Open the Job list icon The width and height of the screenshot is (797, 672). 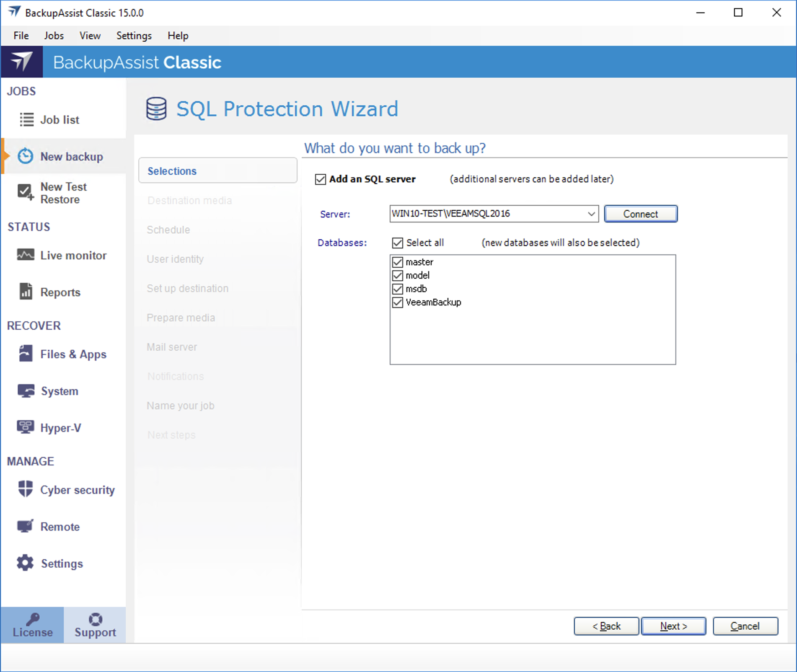coord(26,119)
